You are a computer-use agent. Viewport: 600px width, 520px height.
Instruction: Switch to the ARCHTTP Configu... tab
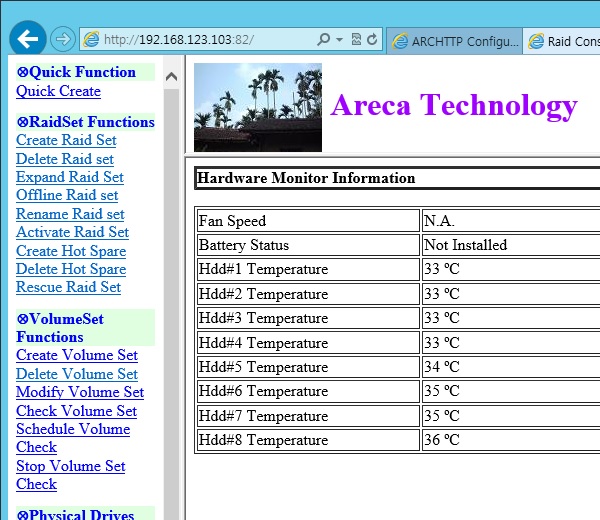pos(455,41)
